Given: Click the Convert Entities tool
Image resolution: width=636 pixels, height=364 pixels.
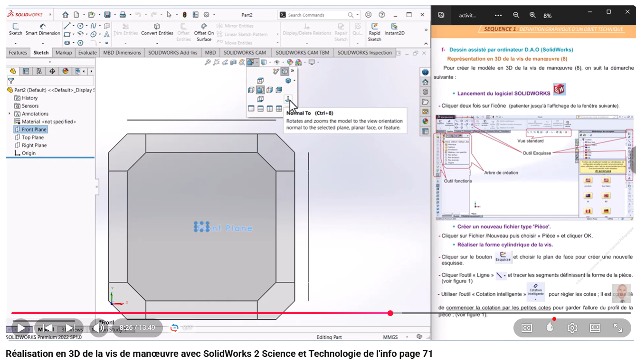Looking at the screenshot, I should point(157,29).
